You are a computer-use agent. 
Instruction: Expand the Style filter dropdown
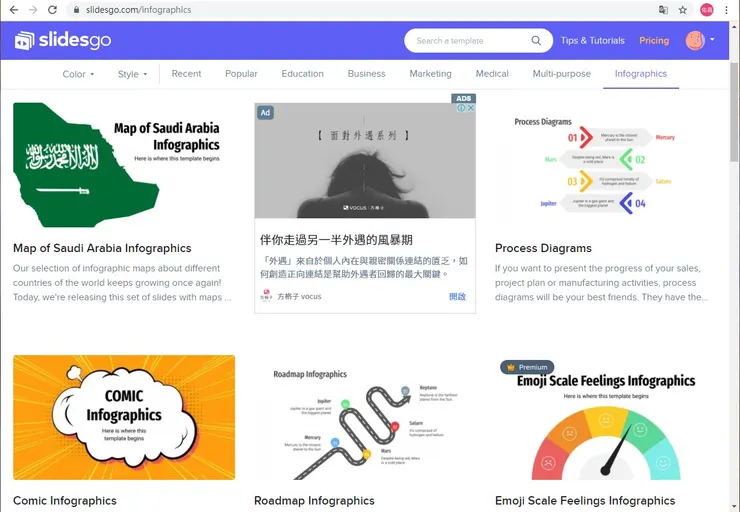[133, 74]
